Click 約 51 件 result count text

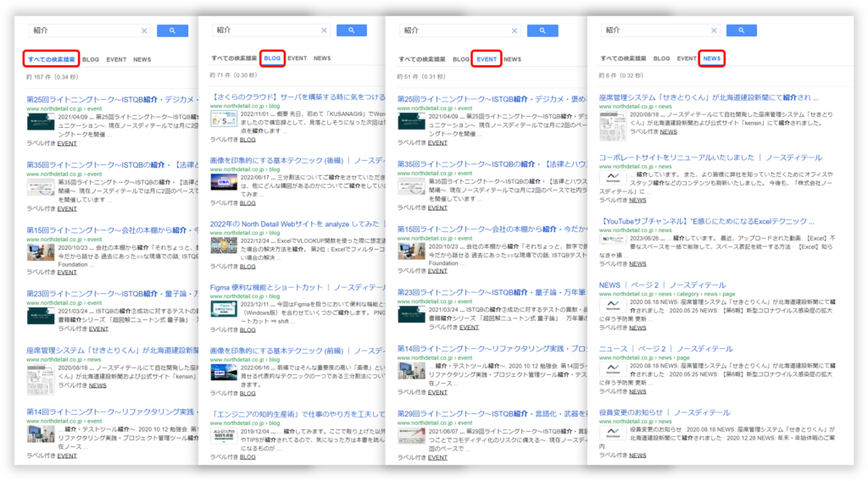click(421, 76)
